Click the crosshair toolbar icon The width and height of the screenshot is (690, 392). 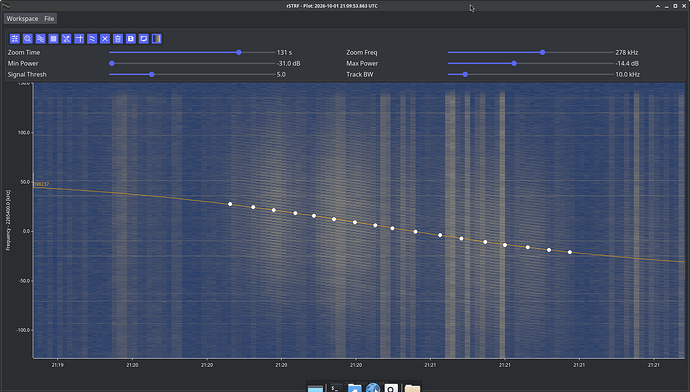coord(79,39)
